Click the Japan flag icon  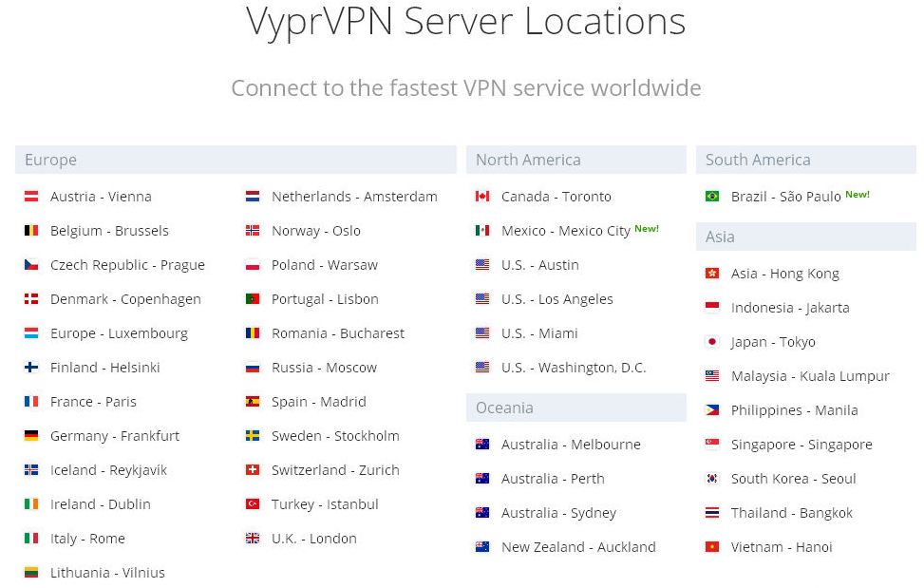tap(712, 342)
